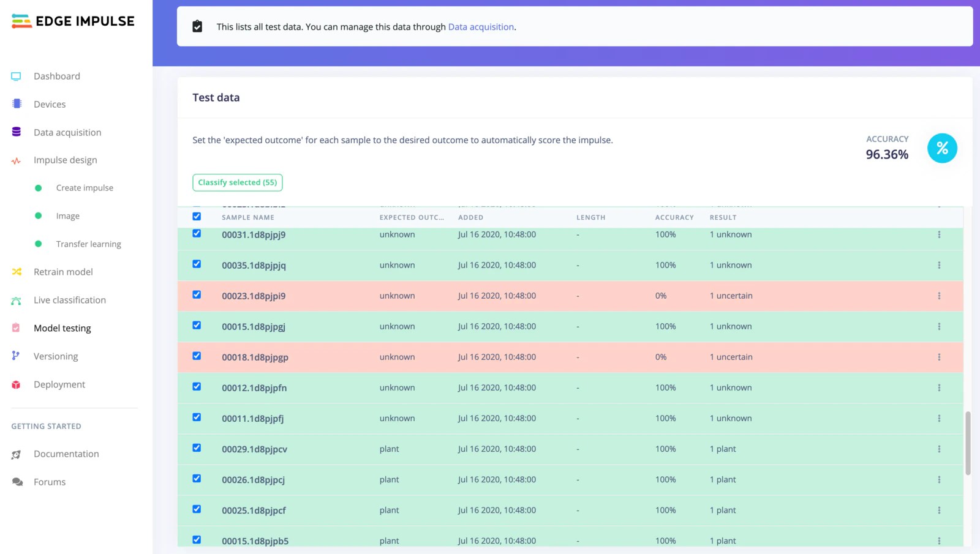The width and height of the screenshot is (980, 554).
Task: Open Live classification via its icon
Action: tap(16, 300)
